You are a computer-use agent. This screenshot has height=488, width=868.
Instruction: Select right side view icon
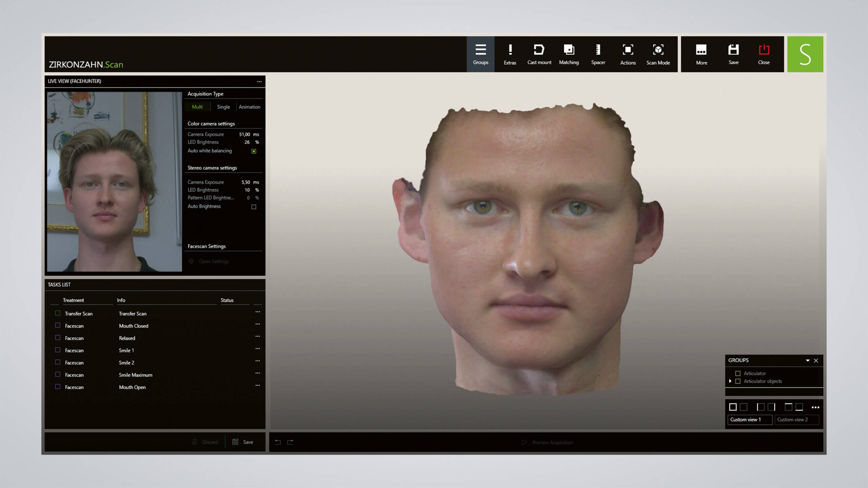(x=771, y=407)
